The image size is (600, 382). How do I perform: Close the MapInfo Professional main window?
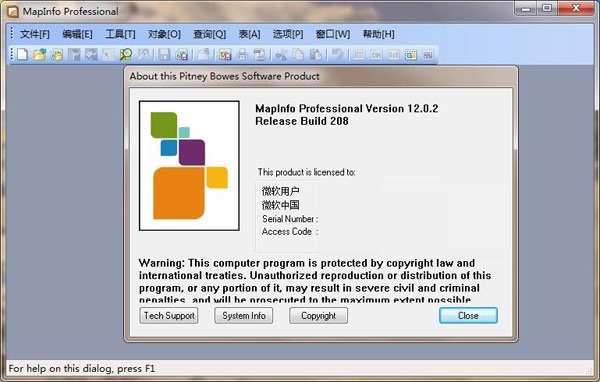point(576,8)
